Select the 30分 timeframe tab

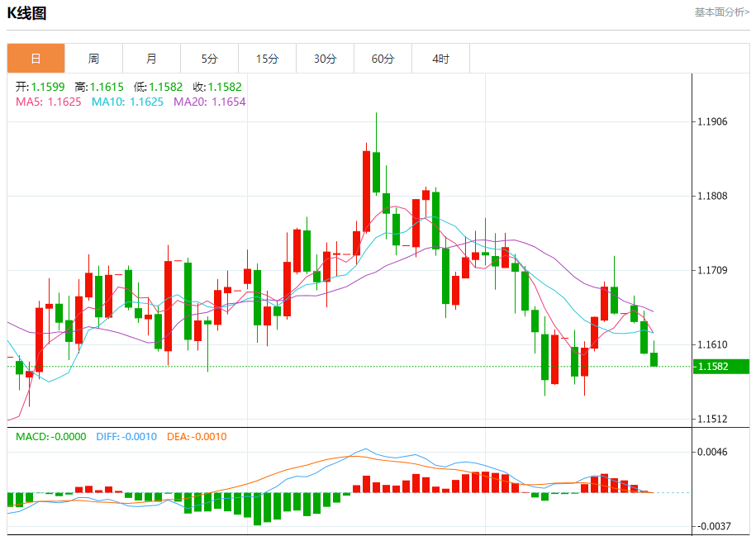[x=325, y=59]
